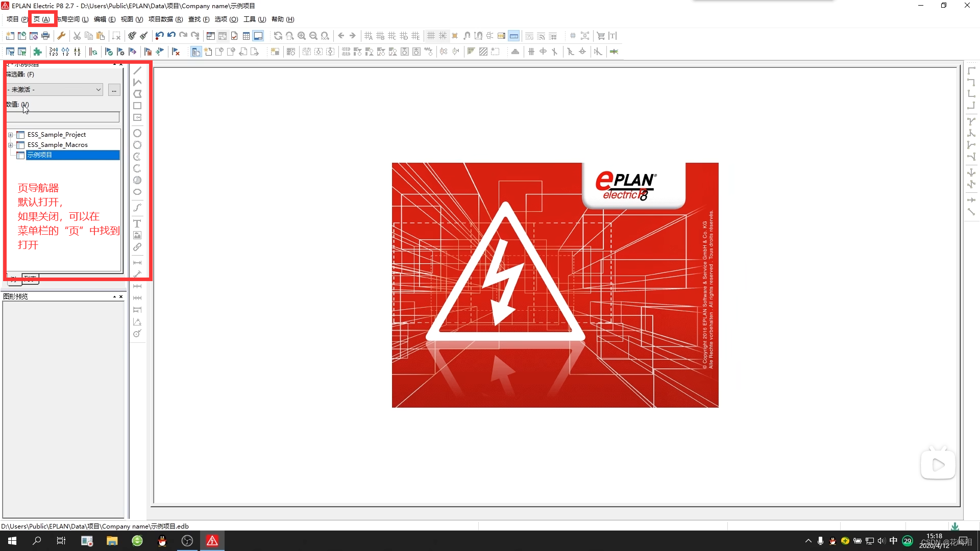This screenshot has width=980, height=551.
Task: Open the filter dropdown showing 未激活
Action: (x=55, y=90)
